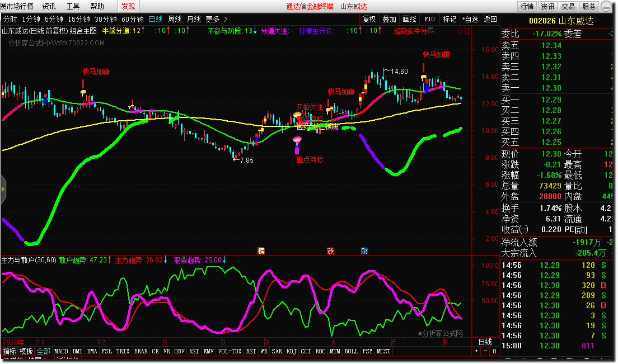
Task: Click the 交易 button at top right
Action: coord(568,6)
